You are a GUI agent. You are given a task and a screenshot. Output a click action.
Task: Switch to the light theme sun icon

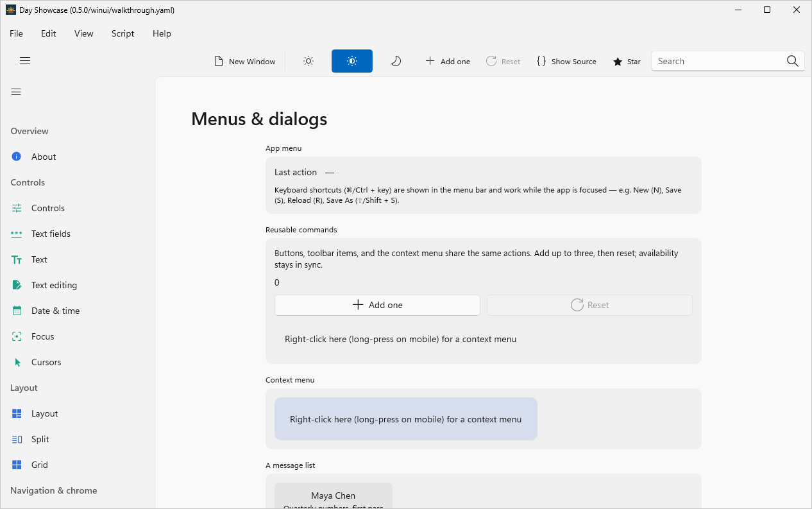pos(309,62)
